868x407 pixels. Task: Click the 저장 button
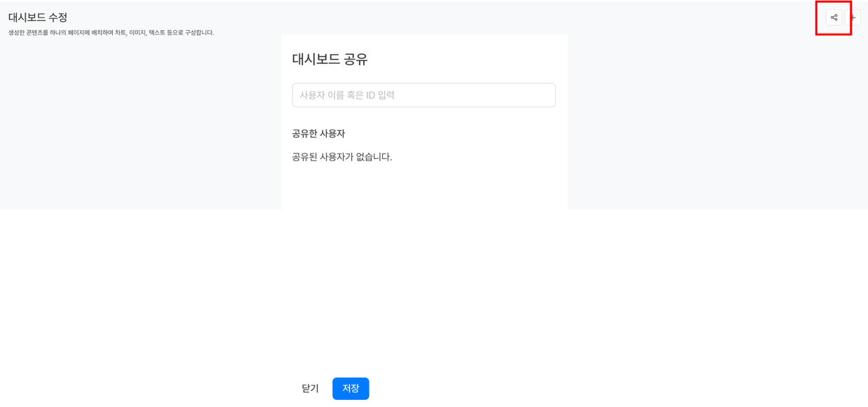click(351, 388)
